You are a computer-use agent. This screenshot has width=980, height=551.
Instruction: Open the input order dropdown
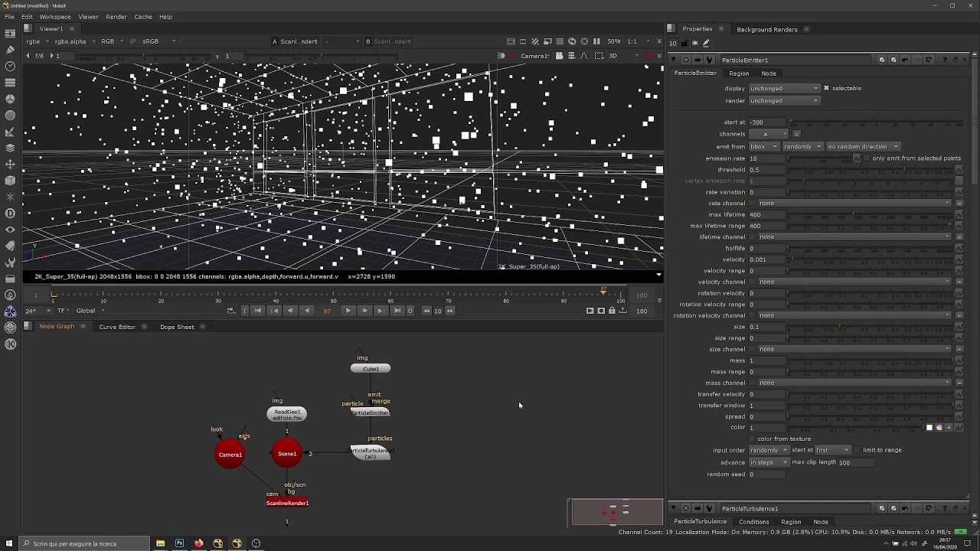point(769,451)
